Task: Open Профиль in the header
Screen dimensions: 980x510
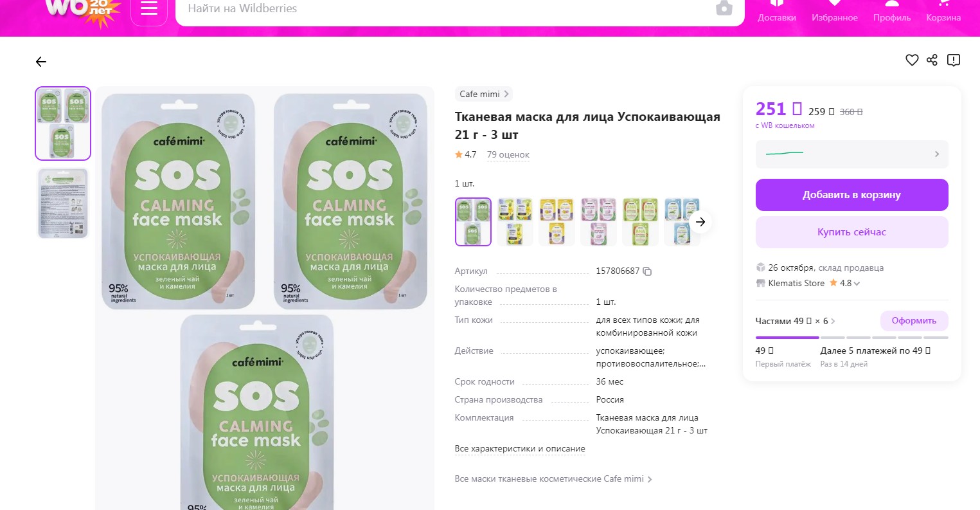Action: click(892, 12)
